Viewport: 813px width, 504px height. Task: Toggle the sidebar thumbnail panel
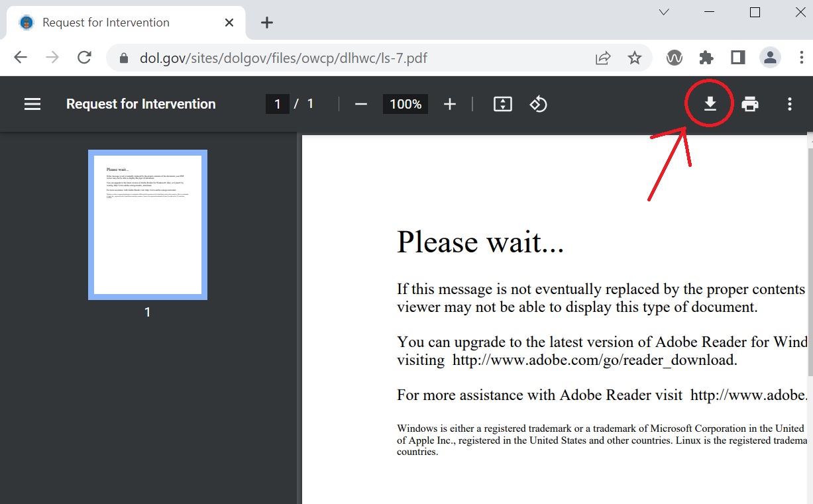pos(32,104)
